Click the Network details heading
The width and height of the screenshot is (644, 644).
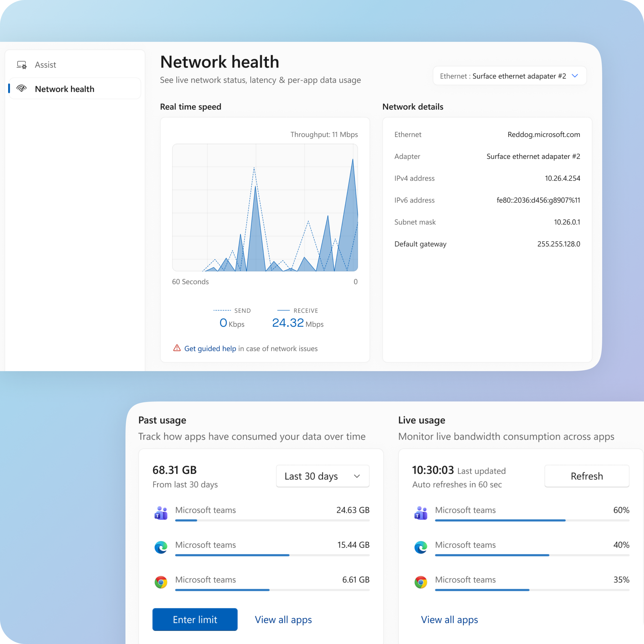[413, 107]
